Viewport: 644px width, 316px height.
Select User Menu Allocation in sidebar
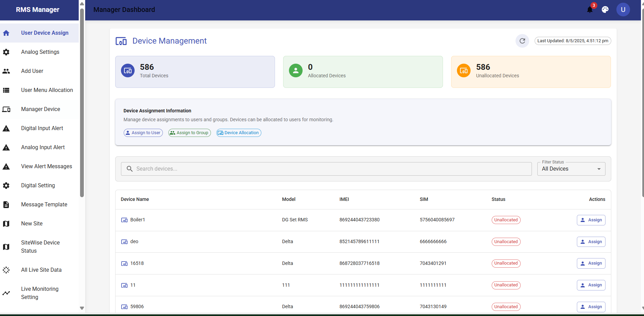[x=39, y=90]
